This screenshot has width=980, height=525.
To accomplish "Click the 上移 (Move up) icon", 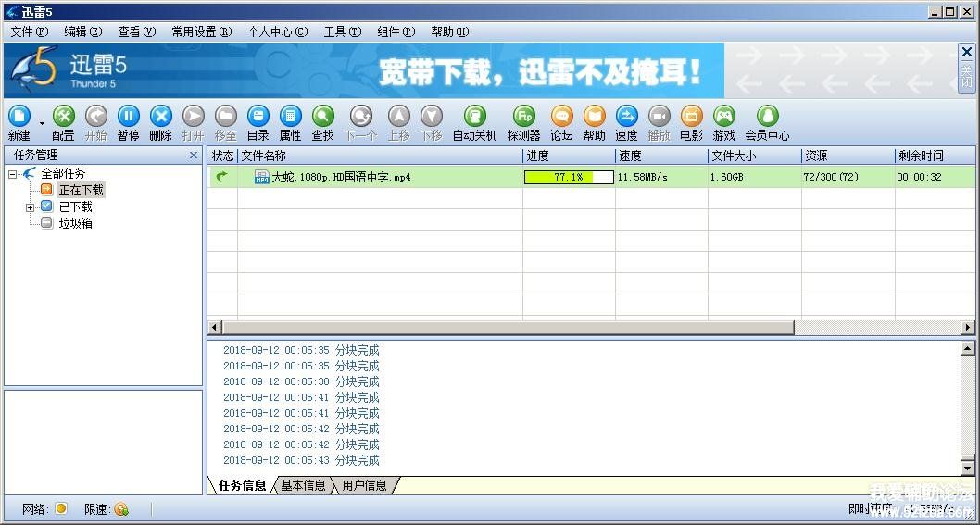I will coord(398,117).
